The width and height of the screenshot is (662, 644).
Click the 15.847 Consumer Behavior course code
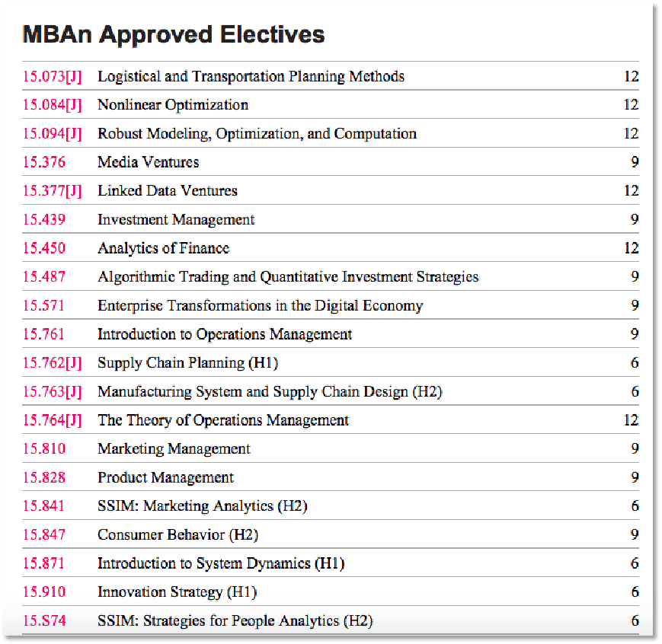coord(44,534)
